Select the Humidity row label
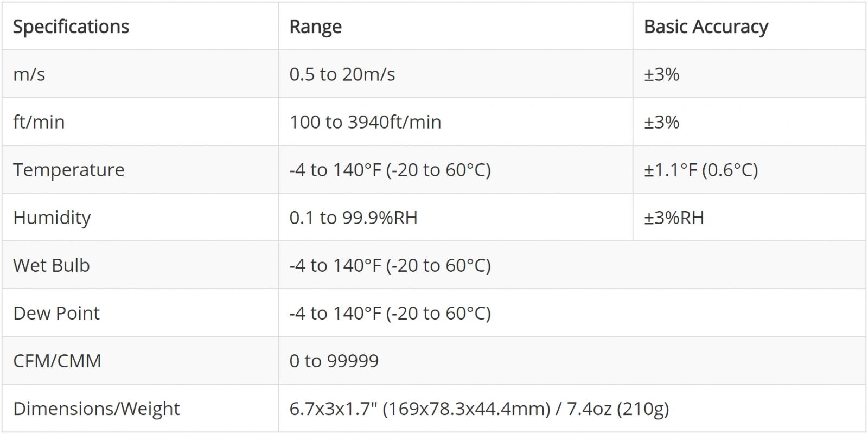The width and height of the screenshot is (868, 434). (x=52, y=218)
